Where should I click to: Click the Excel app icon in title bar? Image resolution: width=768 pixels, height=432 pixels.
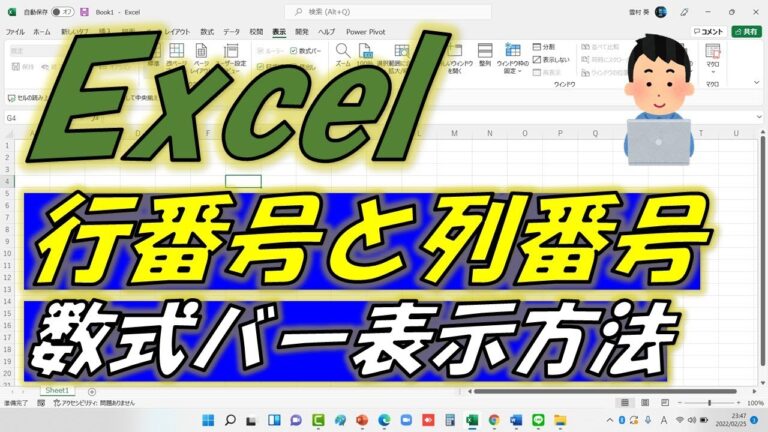click(12, 12)
